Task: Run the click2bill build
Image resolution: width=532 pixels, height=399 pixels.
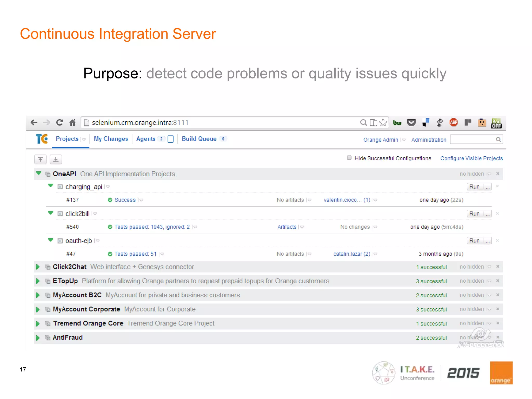Action: [x=475, y=214]
